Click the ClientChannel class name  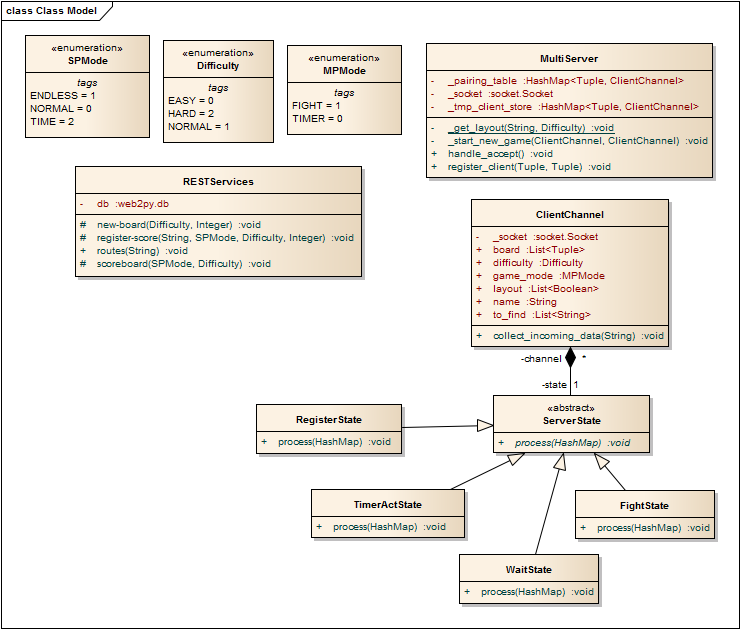click(569, 214)
